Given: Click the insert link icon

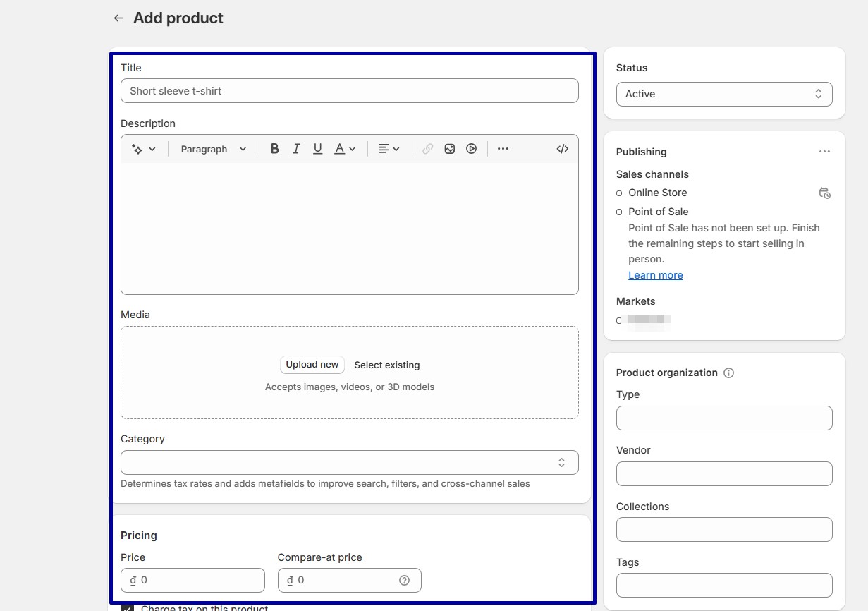Looking at the screenshot, I should pos(427,149).
